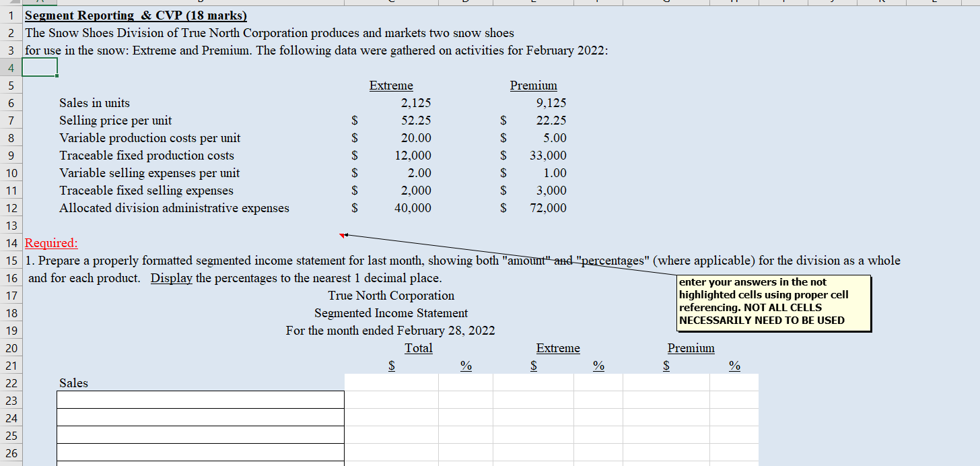
Task: Click the bordered label cell in row 25
Action: point(201,435)
